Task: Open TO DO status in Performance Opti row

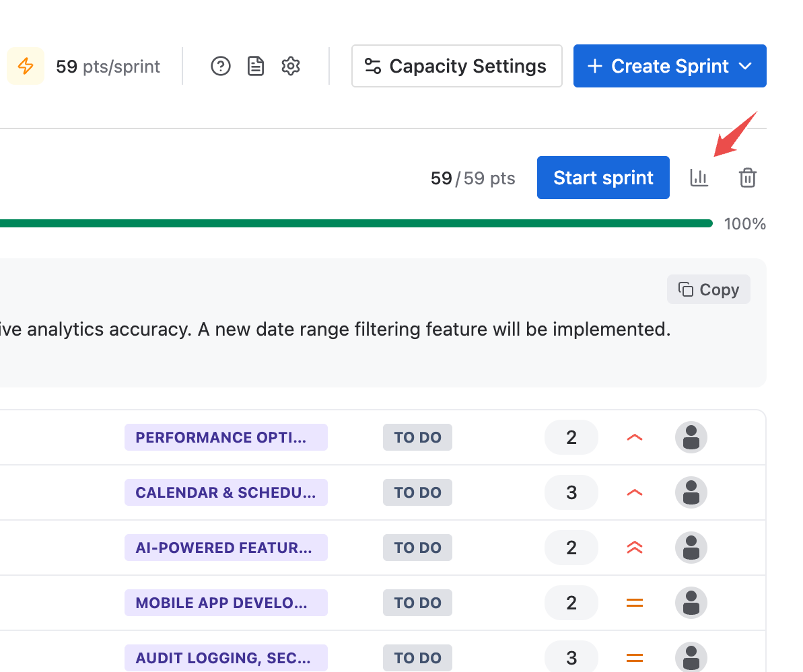Action: [417, 437]
